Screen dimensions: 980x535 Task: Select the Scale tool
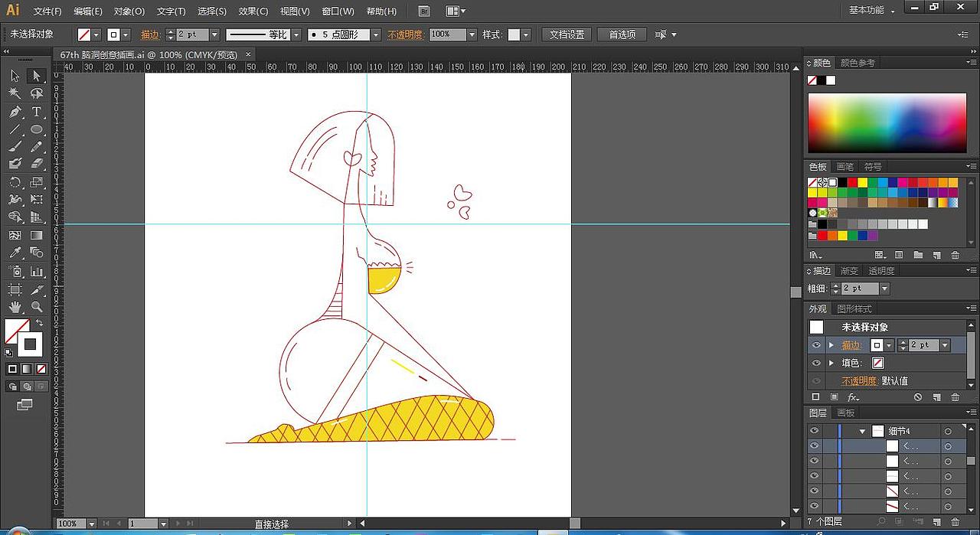coord(36,182)
